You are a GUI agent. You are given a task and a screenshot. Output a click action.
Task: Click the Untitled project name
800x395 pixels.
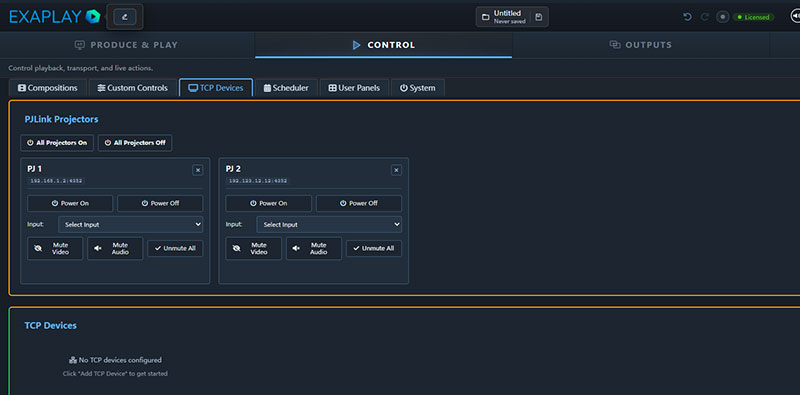pyautogui.click(x=507, y=13)
